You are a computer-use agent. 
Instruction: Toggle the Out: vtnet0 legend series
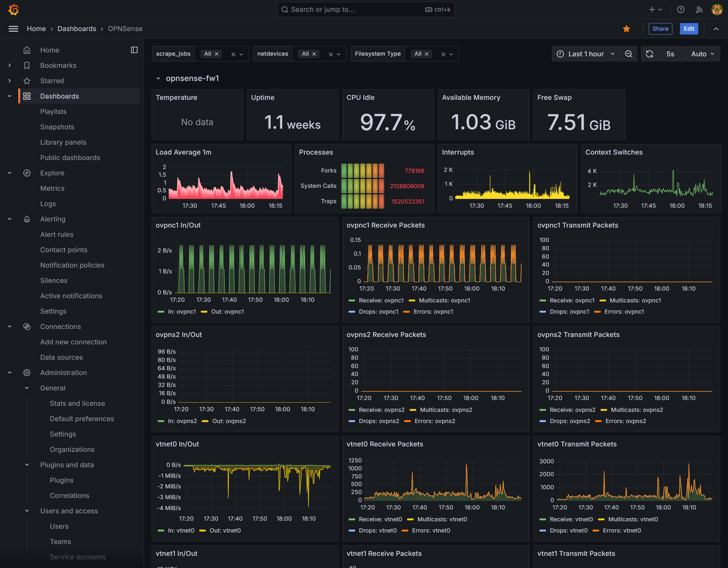[220, 530]
